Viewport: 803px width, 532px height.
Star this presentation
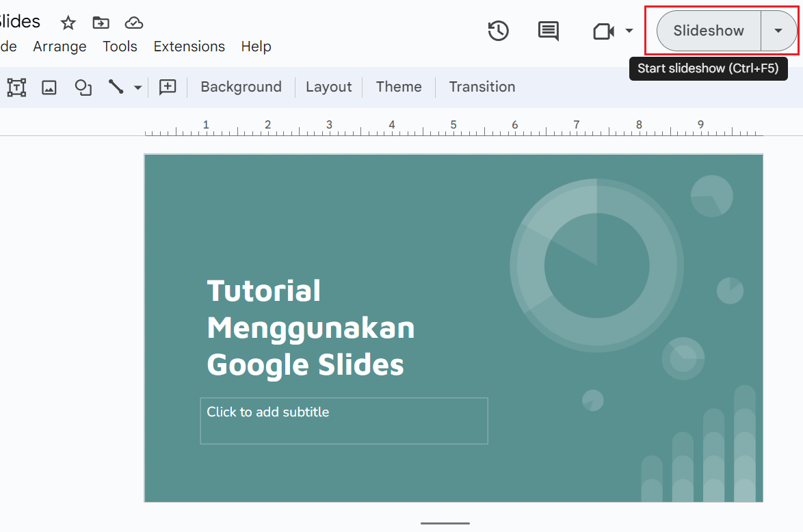click(x=68, y=23)
